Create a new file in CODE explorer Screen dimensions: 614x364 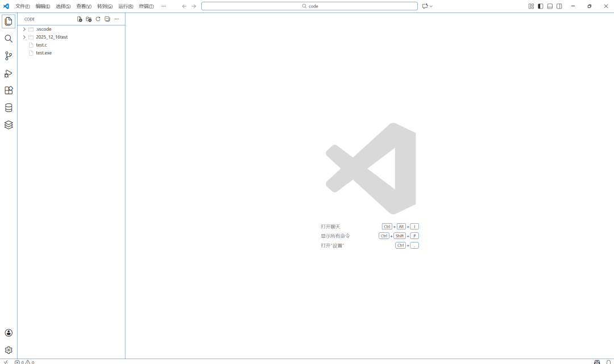[x=80, y=19]
